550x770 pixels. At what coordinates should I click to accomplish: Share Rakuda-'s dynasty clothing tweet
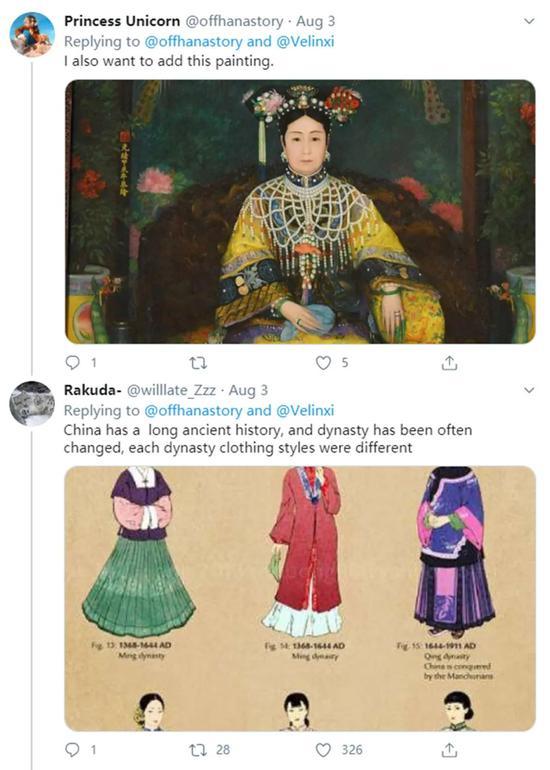449,750
